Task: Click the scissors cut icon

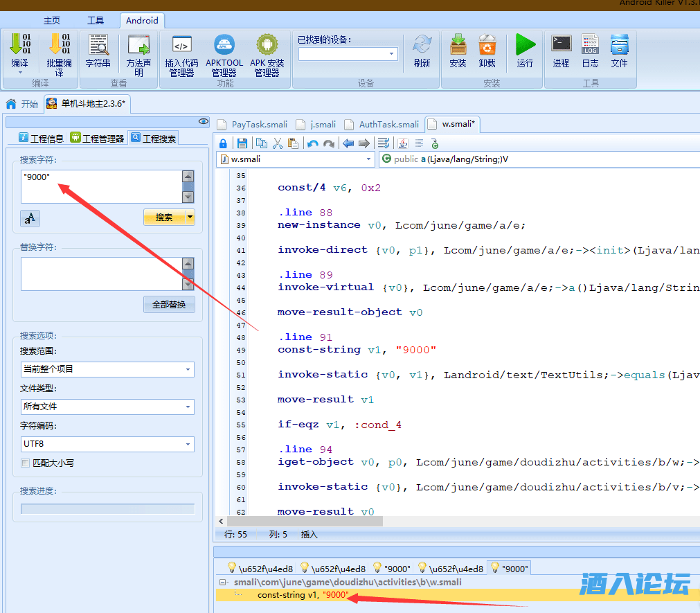Action: 277,143
